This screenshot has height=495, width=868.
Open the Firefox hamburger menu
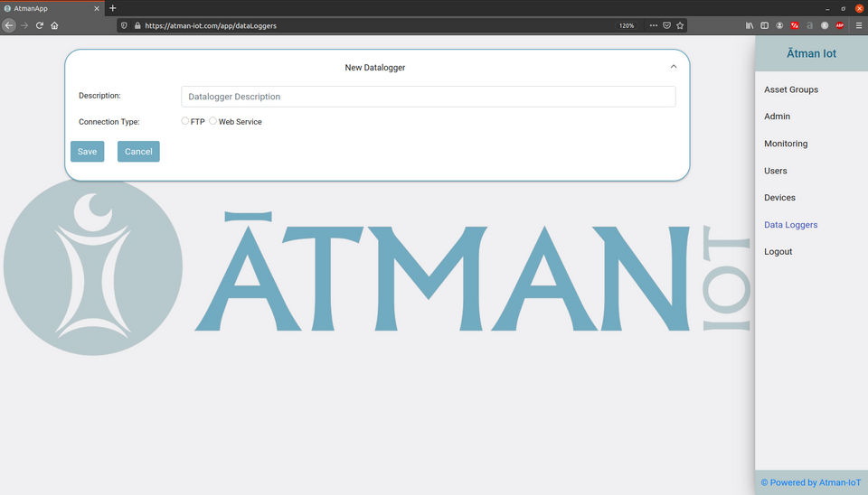859,25
